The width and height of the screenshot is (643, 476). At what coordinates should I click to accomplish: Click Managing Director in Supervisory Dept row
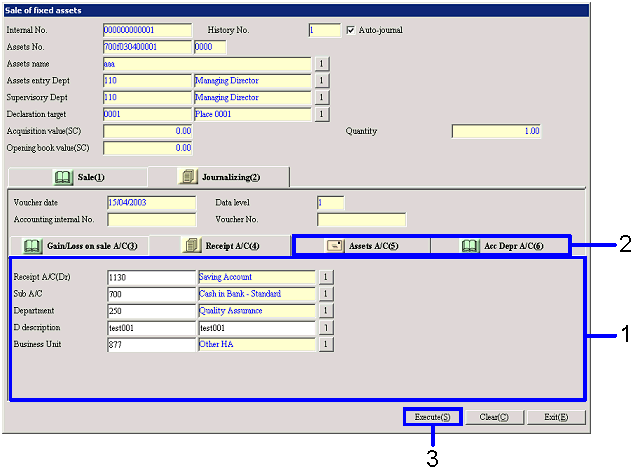227,98
